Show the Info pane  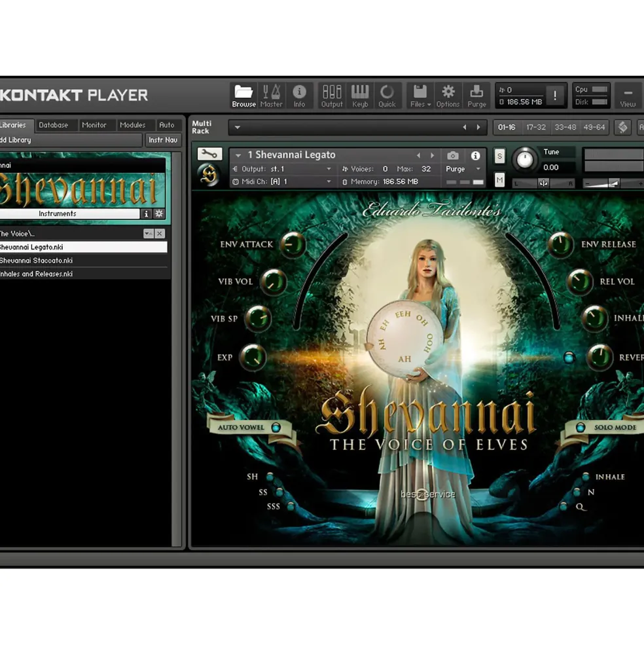(x=299, y=96)
